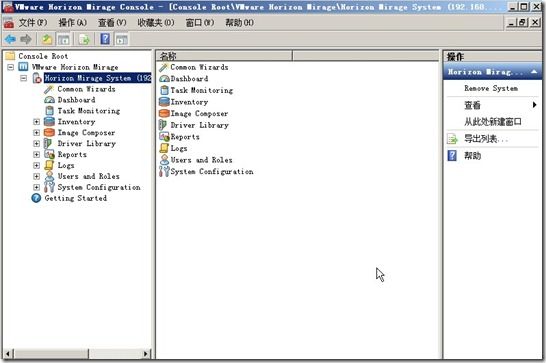
Task: Select Getting Started text in tree
Action: pyautogui.click(x=76, y=198)
